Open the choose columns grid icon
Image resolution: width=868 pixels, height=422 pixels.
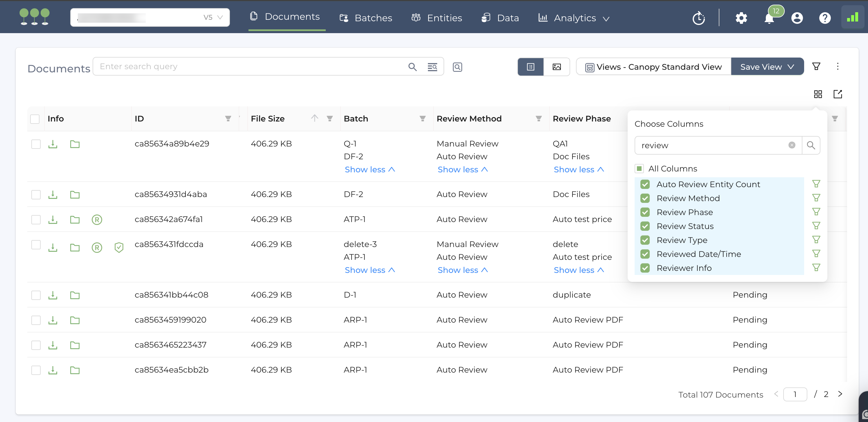tap(818, 94)
